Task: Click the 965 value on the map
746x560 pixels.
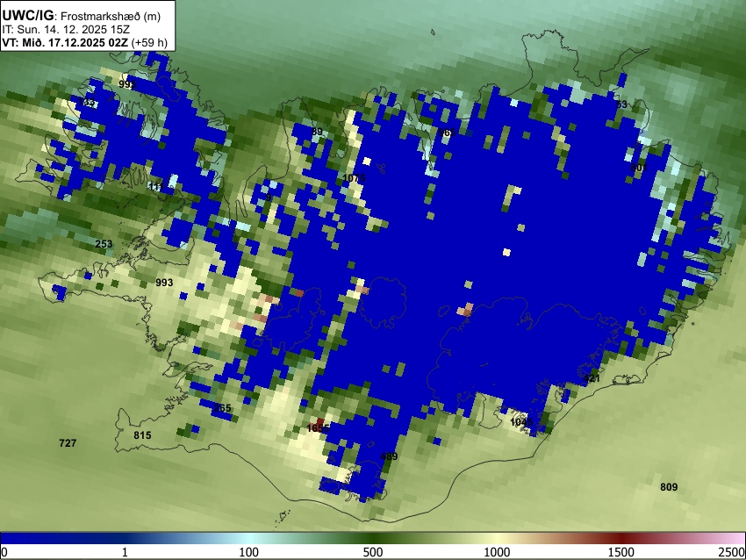Action: pyautogui.click(x=448, y=133)
